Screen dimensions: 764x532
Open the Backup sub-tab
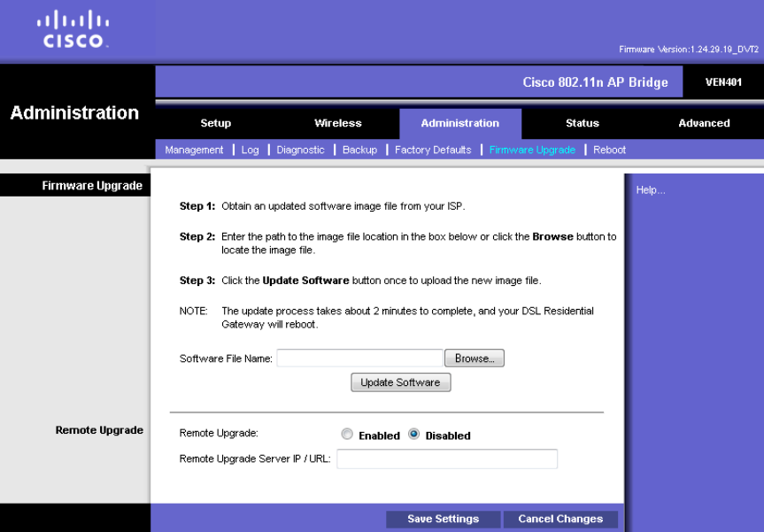[x=359, y=150]
